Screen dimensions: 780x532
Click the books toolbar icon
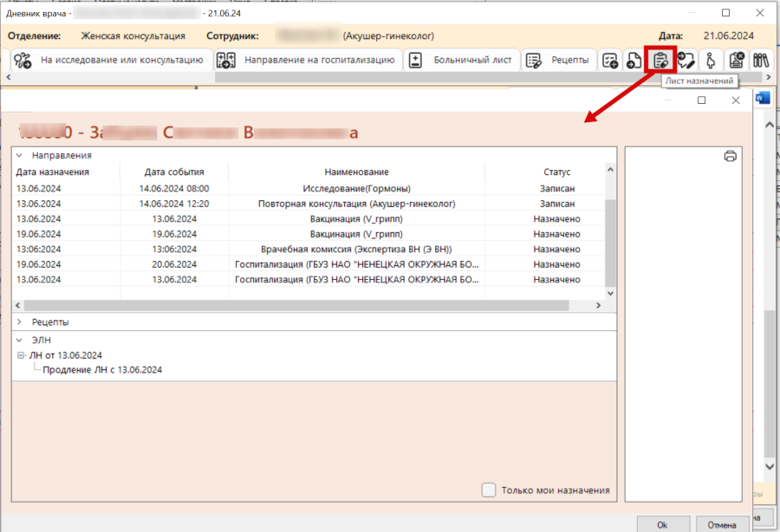coord(761,60)
